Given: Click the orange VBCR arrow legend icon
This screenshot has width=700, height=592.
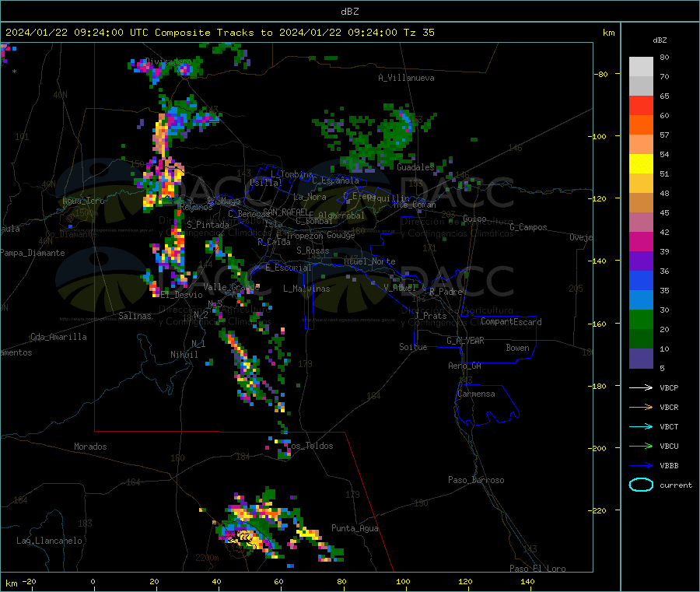Looking at the screenshot, I should (641, 407).
